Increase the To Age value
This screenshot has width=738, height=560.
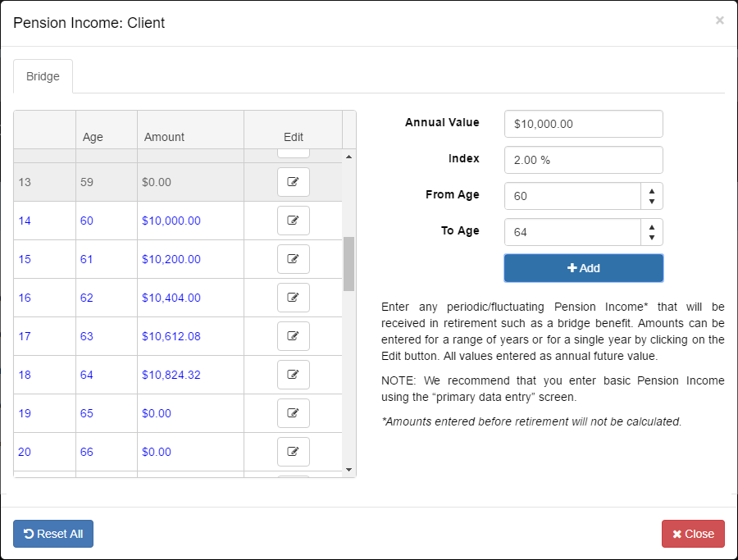click(x=651, y=226)
